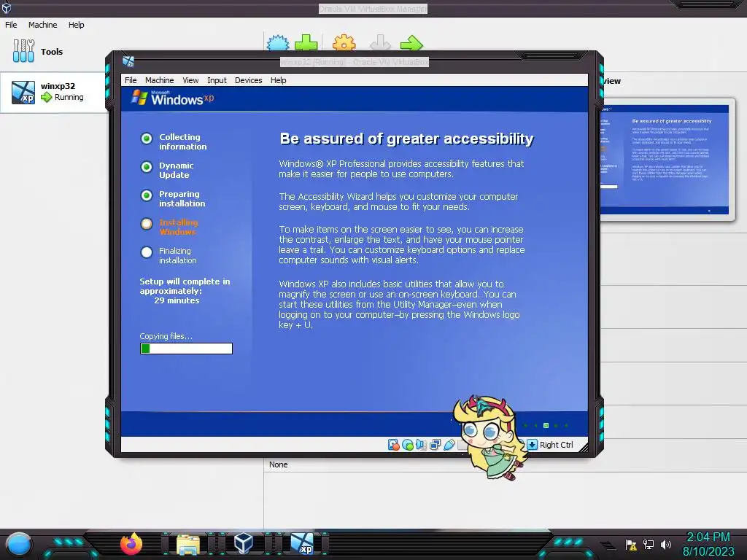Open the network adapters indicator in VM status bar
Image resolution: width=747 pixels, height=560 pixels.
click(435, 445)
